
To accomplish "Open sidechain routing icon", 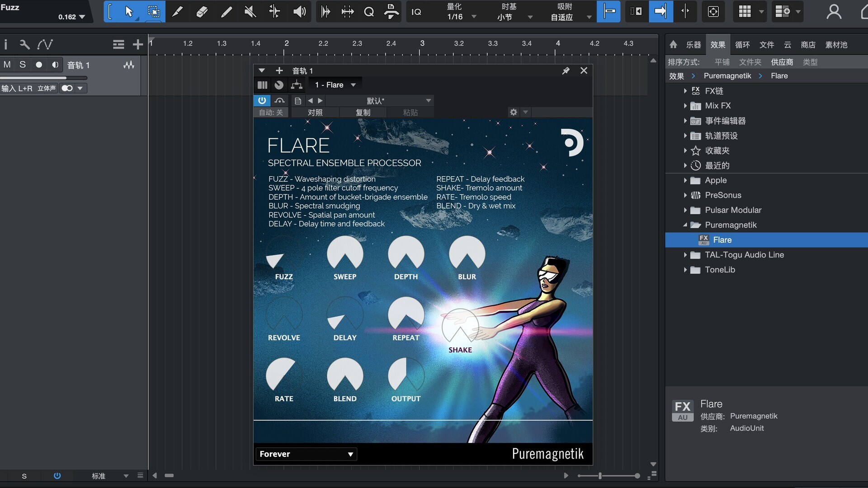I will point(297,84).
